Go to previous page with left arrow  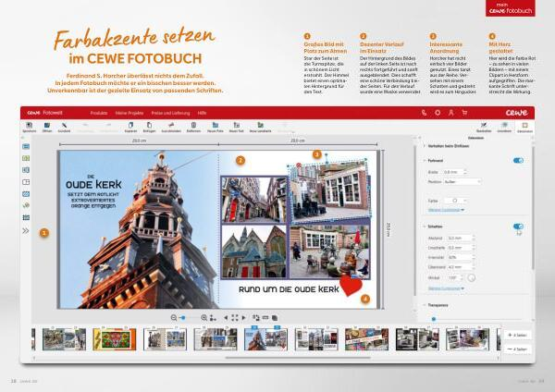(226, 318)
